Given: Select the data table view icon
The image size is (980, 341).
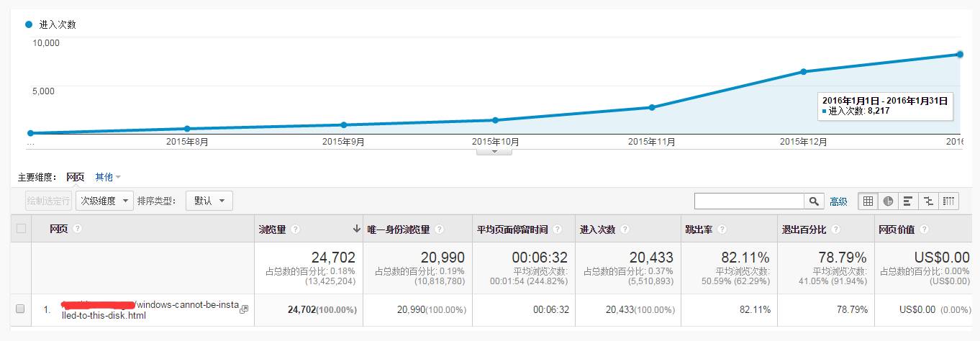Looking at the screenshot, I should (x=868, y=201).
